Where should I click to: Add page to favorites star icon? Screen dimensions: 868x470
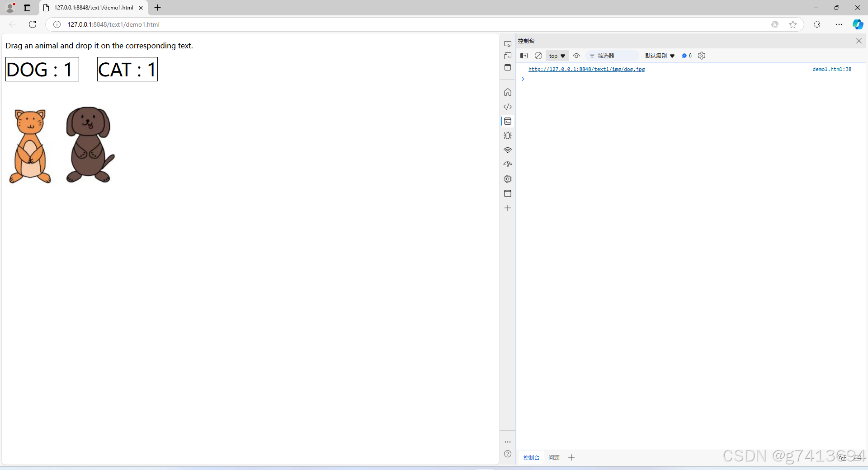793,24
